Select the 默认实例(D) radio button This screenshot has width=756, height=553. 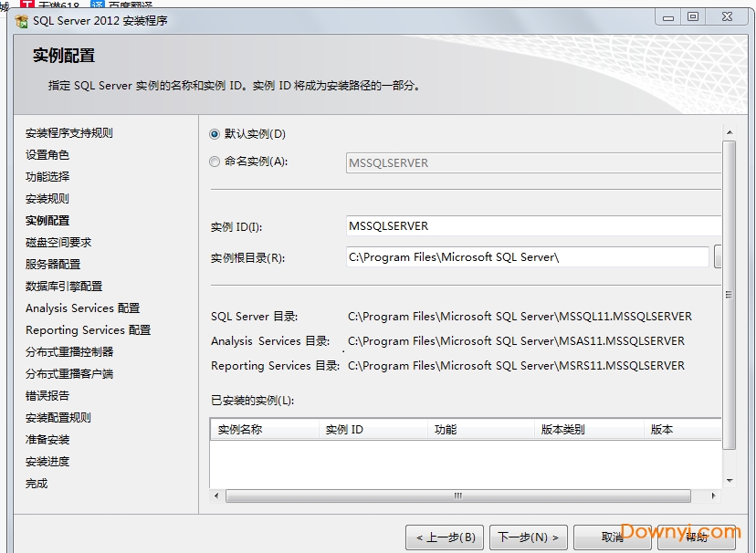(215, 134)
